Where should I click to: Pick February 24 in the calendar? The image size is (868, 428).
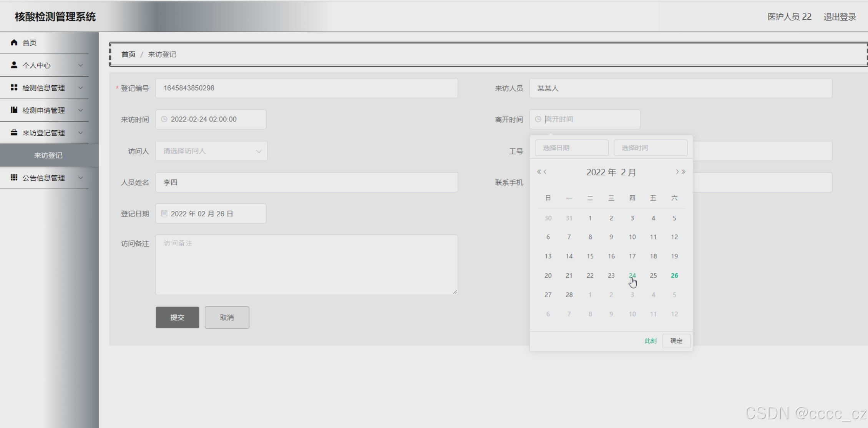(632, 275)
